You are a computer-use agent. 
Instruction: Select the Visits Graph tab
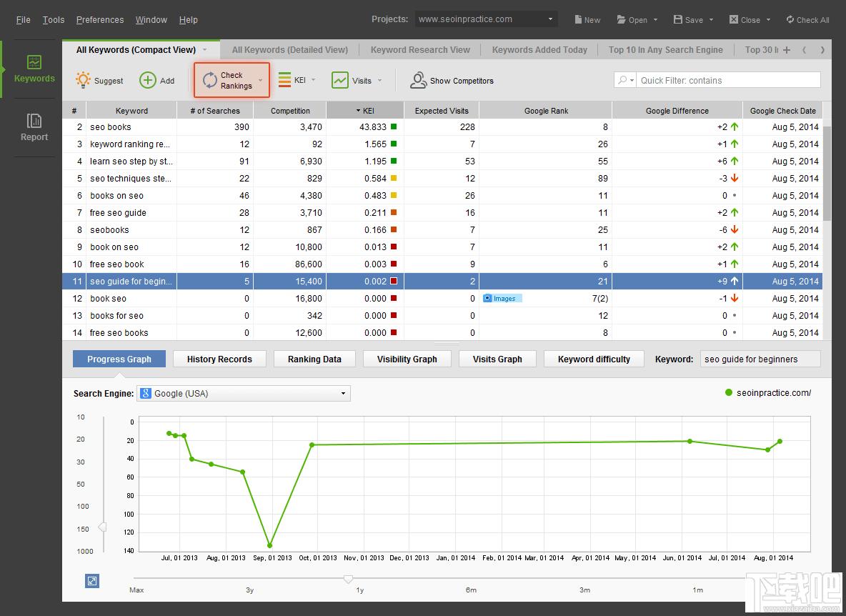tap(497, 359)
